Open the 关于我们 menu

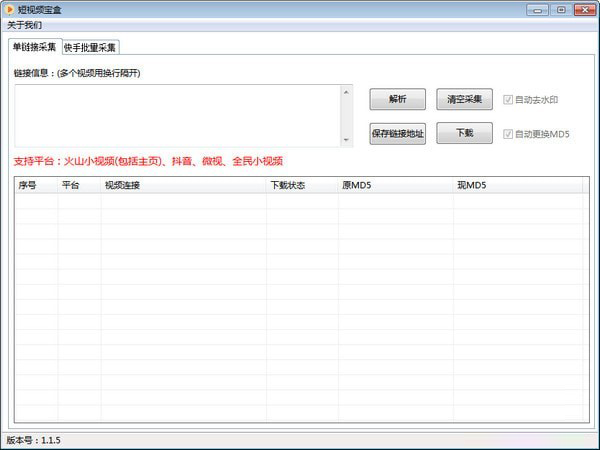coord(24,25)
